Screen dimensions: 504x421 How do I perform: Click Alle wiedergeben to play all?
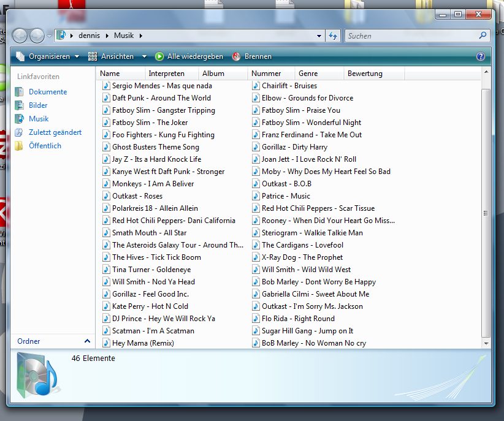click(x=189, y=56)
